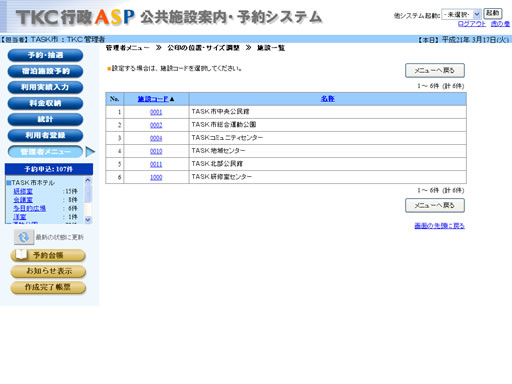Click 公印の位置・サイズ調整 breadcrumb text
Screen dimensions: 512x384
tap(203, 48)
